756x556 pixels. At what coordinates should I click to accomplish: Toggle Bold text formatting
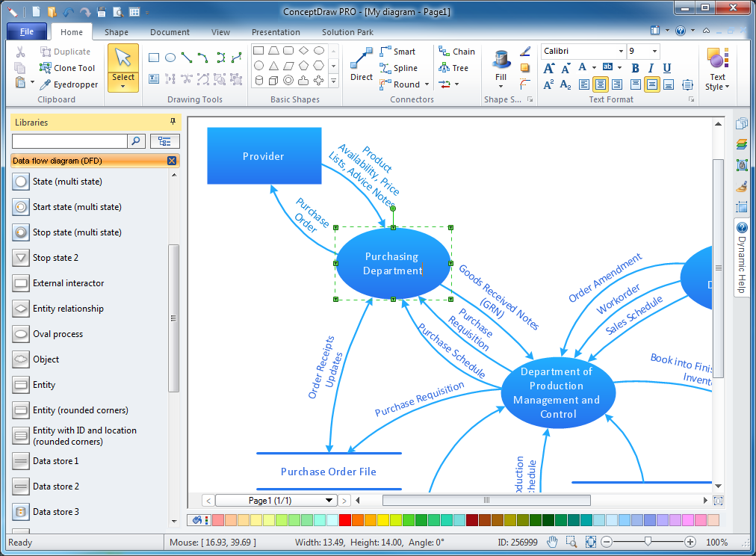click(635, 68)
